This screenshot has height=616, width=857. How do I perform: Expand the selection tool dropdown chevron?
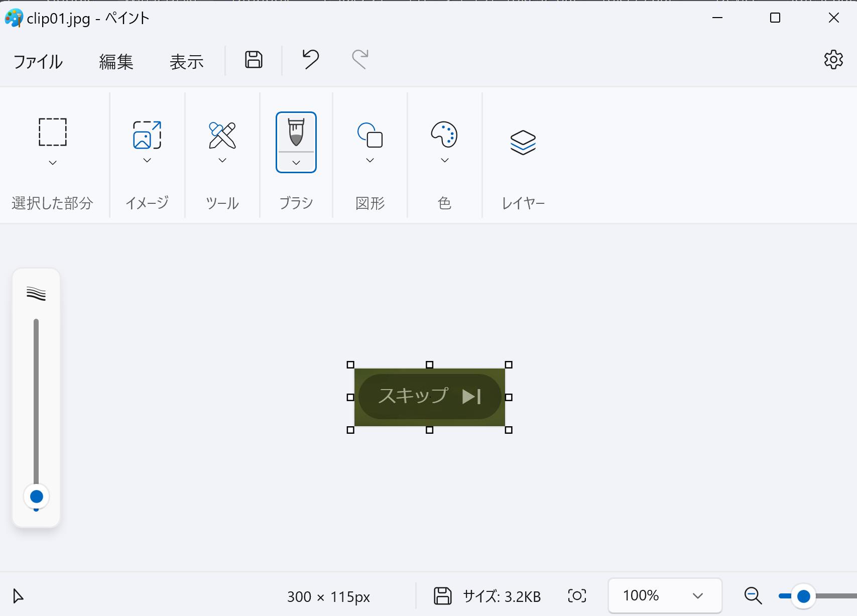coord(53,163)
